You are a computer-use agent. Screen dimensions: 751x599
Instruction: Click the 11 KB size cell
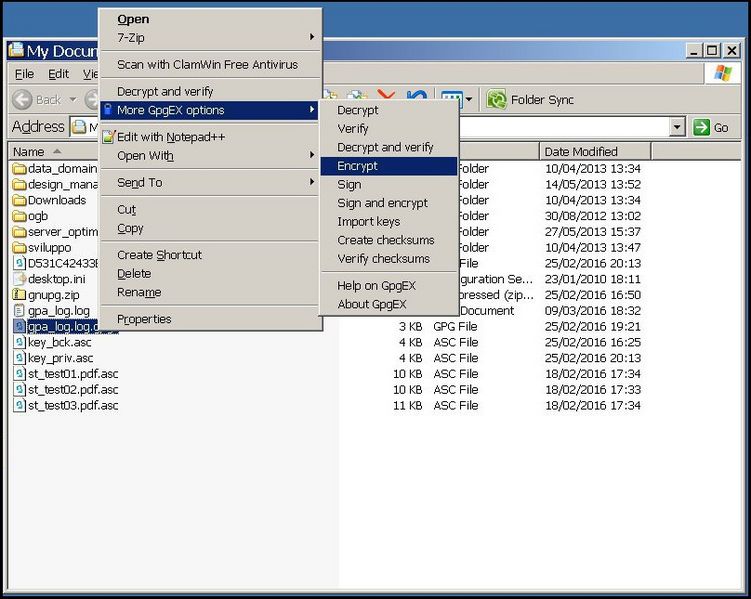coord(408,406)
